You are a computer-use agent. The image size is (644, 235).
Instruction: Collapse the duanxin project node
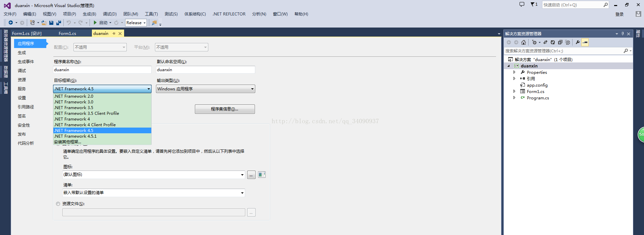508,66
